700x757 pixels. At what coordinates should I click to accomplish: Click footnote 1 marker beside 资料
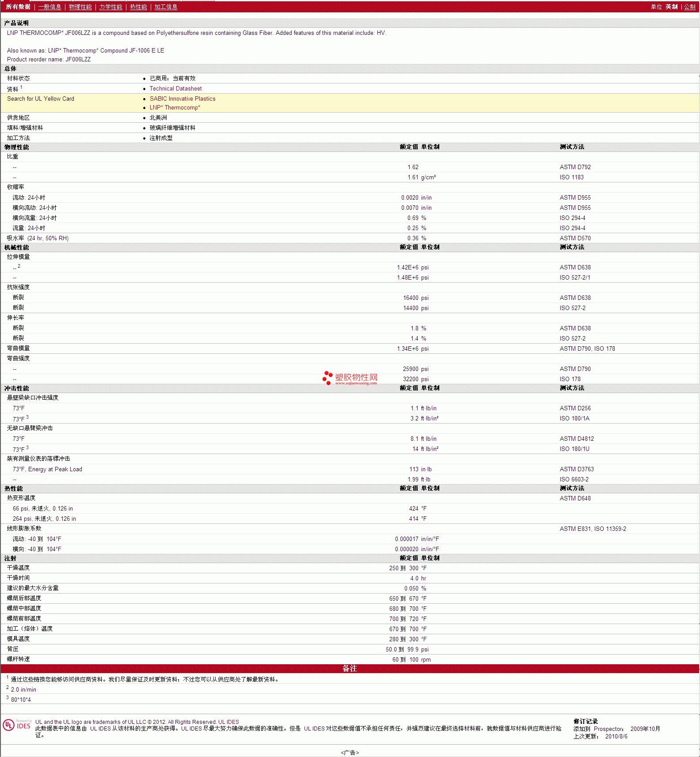click(x=21, y=87)
